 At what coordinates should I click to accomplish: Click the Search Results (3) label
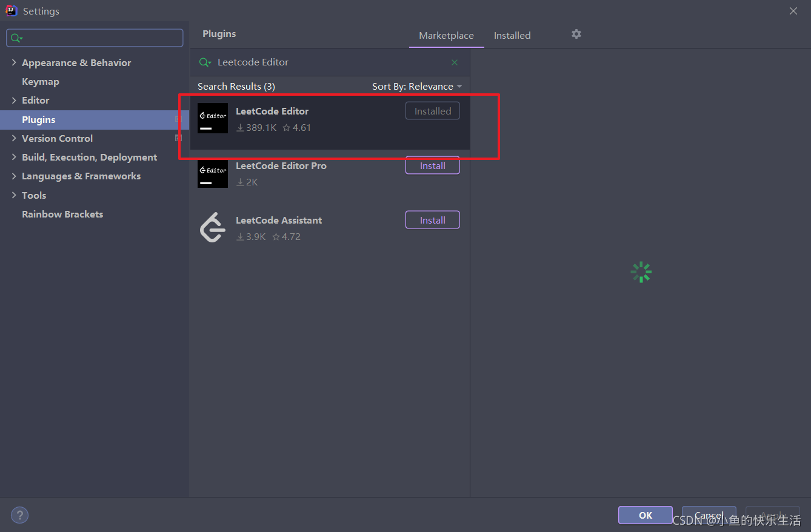(x=236, y=87)
